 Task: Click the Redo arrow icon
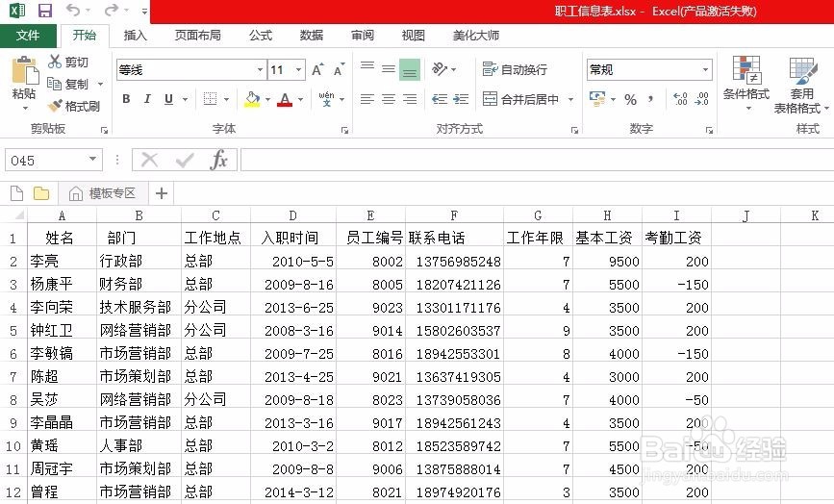point(112,11)
